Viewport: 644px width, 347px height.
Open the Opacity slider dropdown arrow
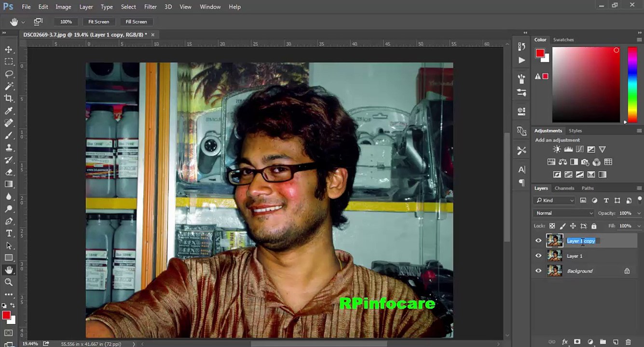639,213
